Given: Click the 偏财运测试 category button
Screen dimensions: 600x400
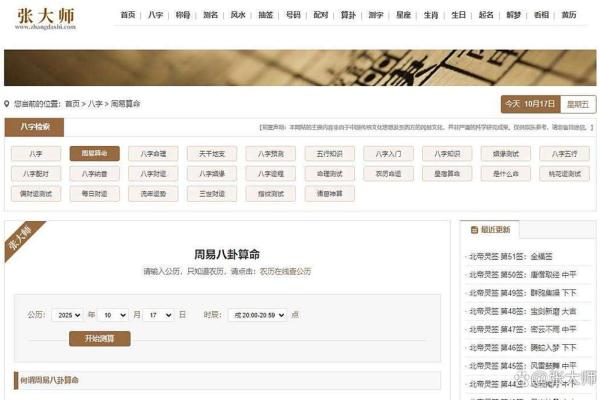Looking at the screenshot, I should point(36,194).
